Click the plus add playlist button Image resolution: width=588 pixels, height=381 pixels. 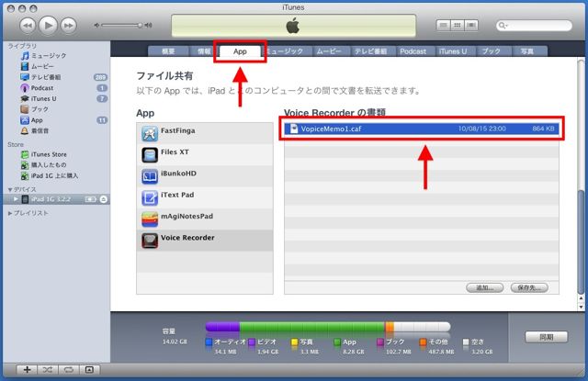pyautogui.click(x=27, y=370)
